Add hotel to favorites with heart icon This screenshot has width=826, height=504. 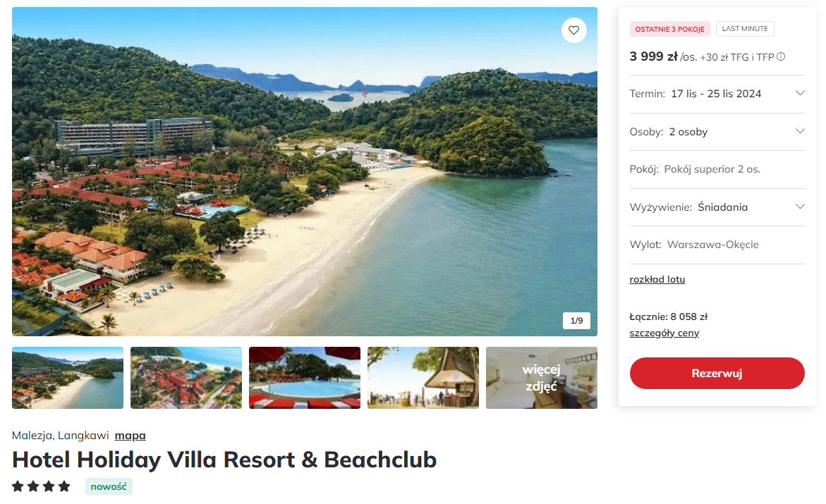(x=573, y=30)
